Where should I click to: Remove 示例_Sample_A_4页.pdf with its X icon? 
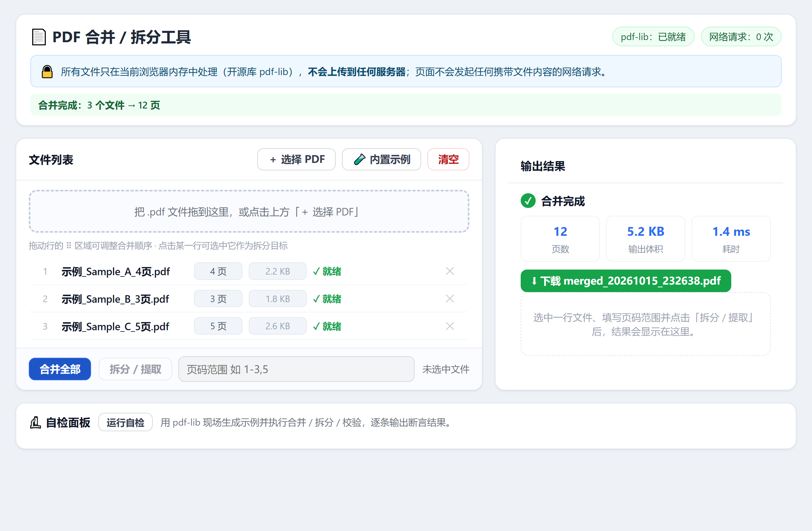pyautogui.click(x=450, y=271)
